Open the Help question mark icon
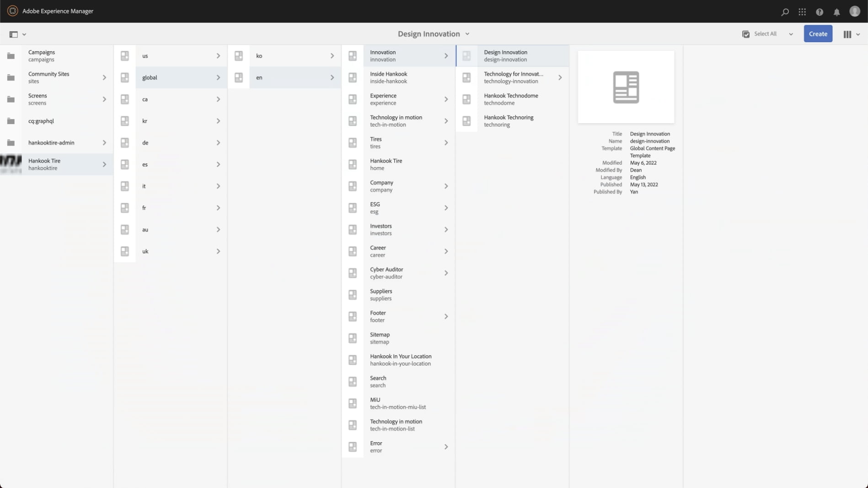The image size is (868, 488). 820,12
